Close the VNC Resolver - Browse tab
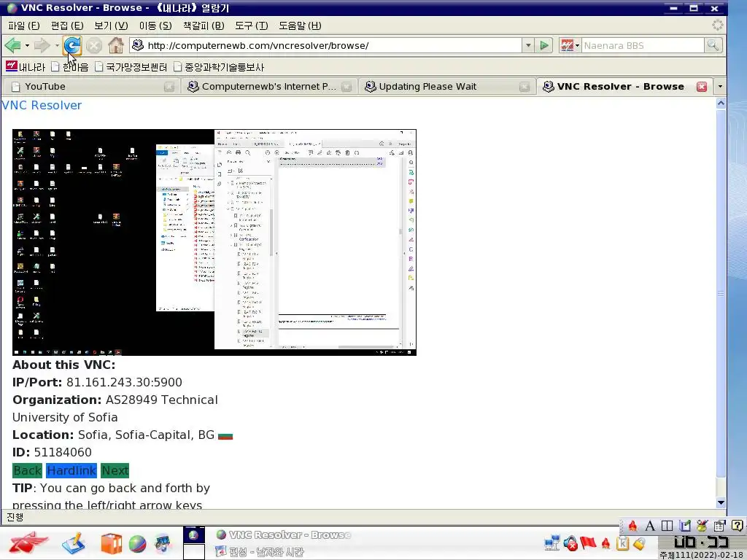 (701, 87)
